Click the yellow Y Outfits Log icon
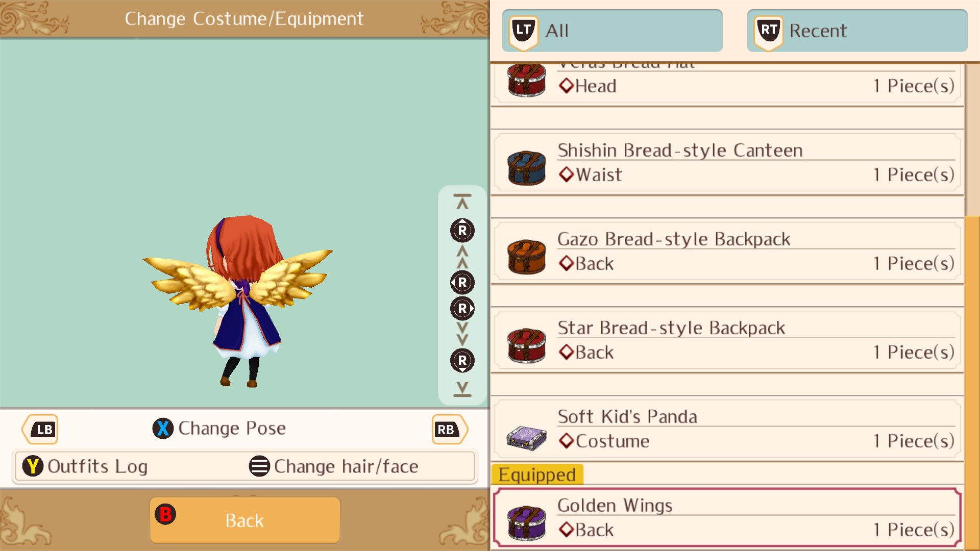 click(33, 466)
